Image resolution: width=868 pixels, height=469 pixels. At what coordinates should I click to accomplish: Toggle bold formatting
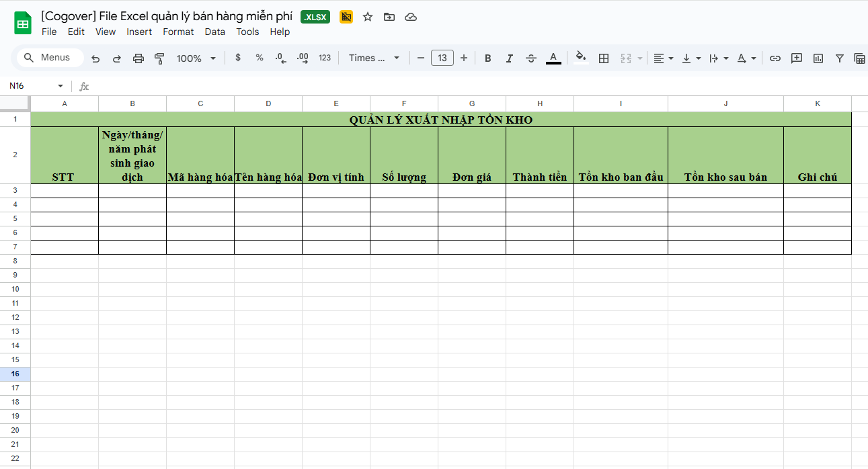488,58
